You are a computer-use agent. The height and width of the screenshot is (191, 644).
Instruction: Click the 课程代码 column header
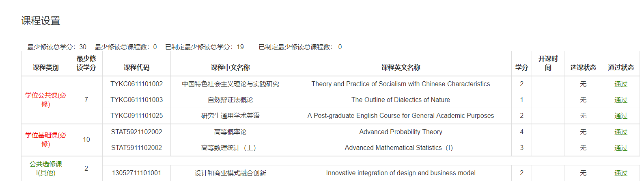pos(136,67)
